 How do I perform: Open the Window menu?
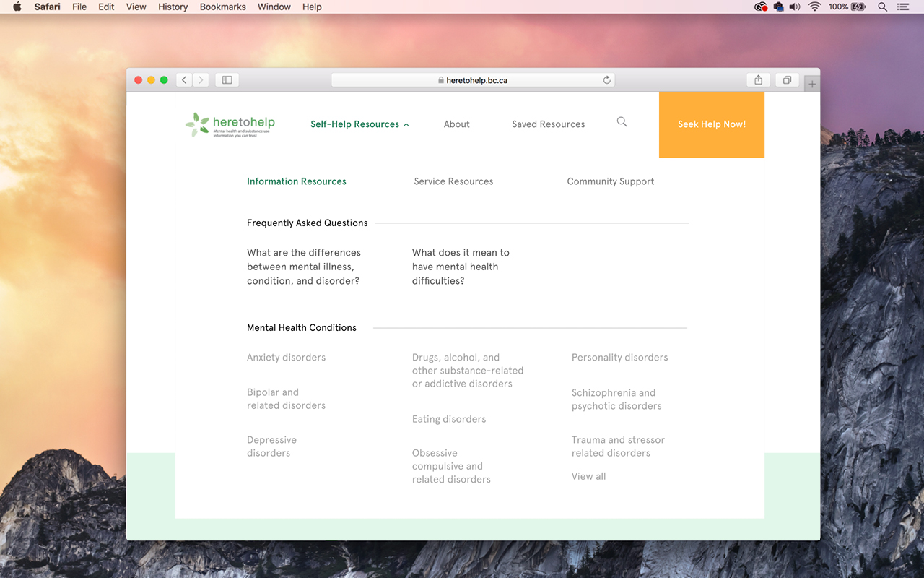[274, 7]
